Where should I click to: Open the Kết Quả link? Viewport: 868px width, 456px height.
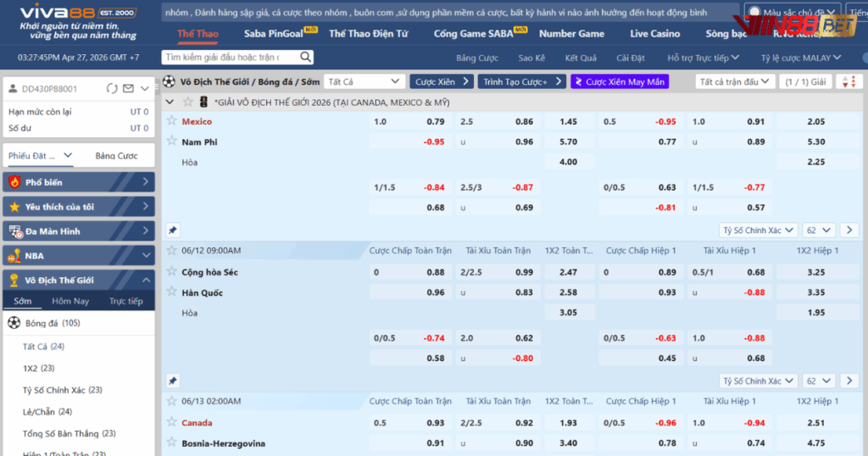(581, 58)
